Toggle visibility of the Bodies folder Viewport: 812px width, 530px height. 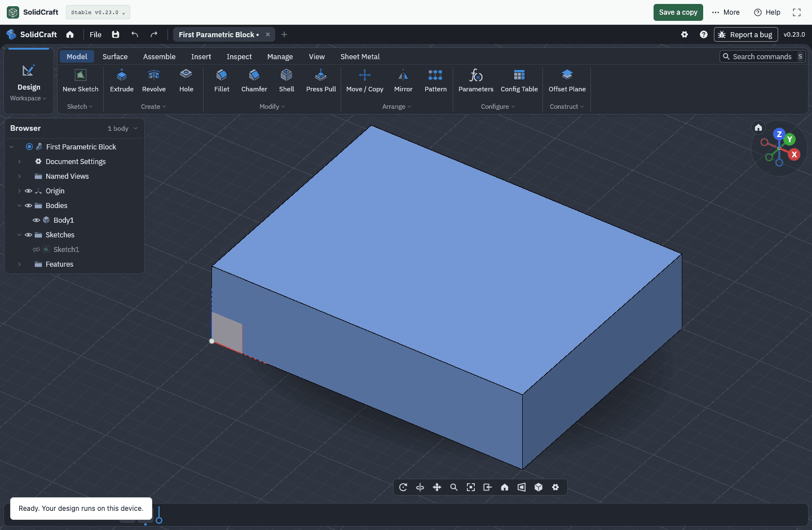coord(28,206)
